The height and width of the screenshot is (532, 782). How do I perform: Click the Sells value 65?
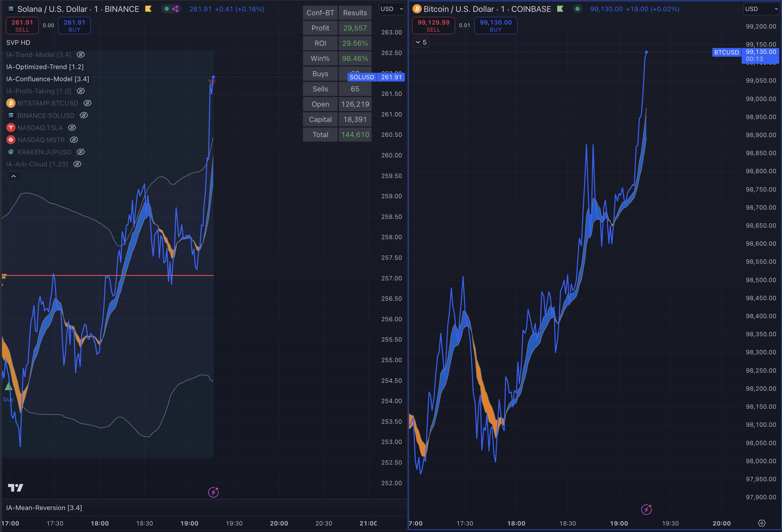pos(355,89)
